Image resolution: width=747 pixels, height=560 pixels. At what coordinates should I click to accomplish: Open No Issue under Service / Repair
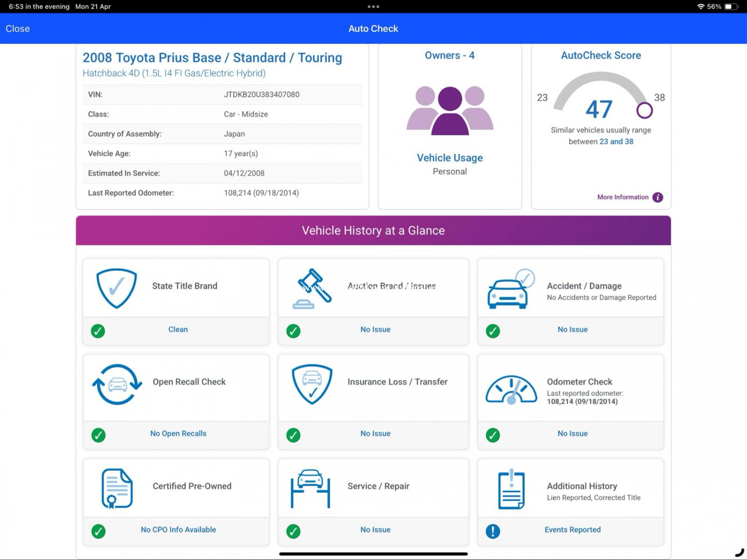point(375,530)
